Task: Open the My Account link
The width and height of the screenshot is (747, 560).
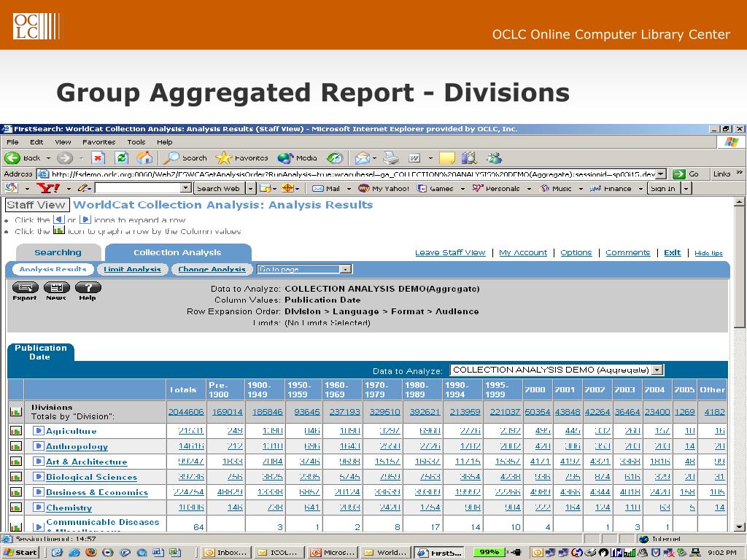Action: (523, 252)
